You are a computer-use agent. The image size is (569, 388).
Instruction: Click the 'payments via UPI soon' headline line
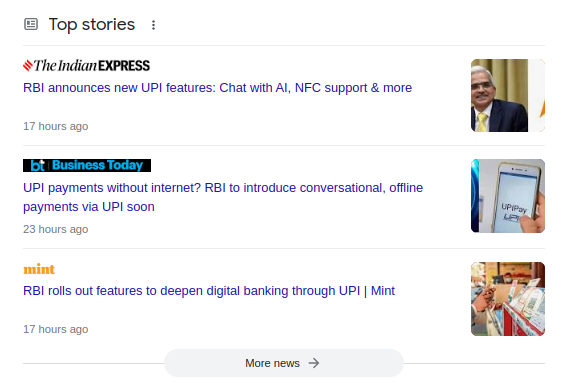pyautogui.click(x=89, y=207)
